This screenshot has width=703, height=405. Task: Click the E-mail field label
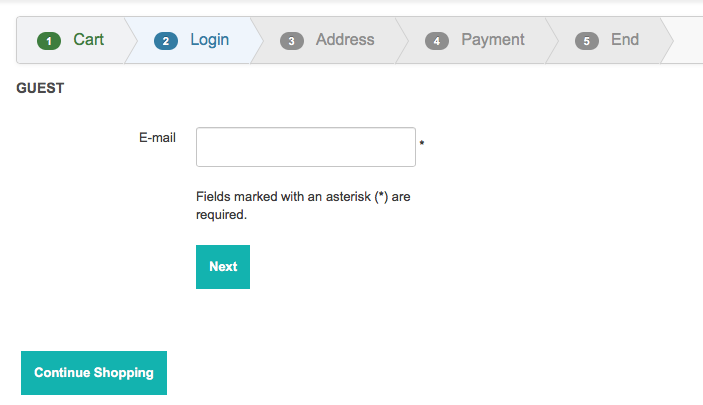pos(157,138)
